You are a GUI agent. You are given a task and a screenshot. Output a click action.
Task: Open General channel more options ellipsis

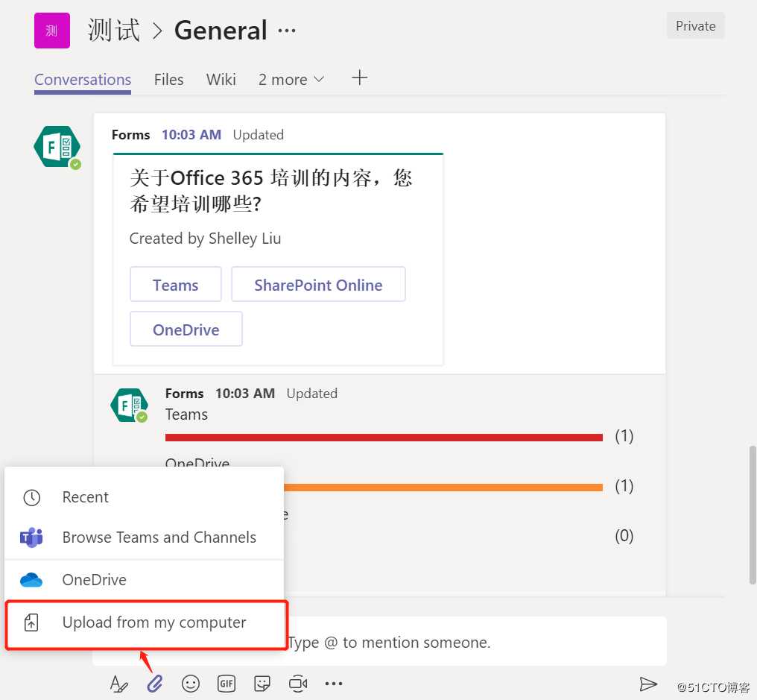[x=287, y=31]
